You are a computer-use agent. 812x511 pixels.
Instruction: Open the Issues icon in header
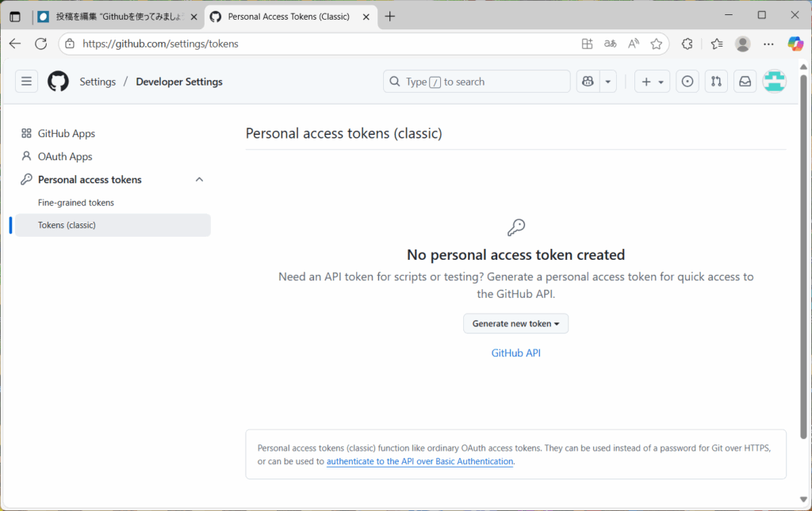coord(688,82)
